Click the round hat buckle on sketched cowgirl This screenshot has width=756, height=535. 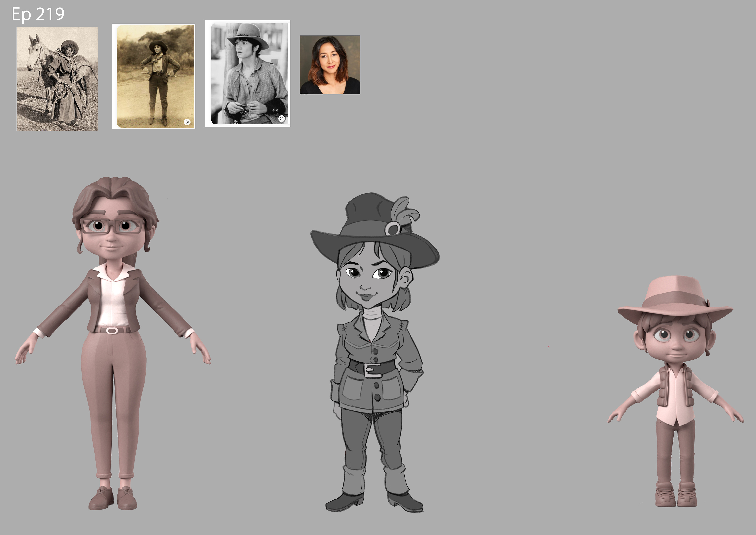point(393,228)
